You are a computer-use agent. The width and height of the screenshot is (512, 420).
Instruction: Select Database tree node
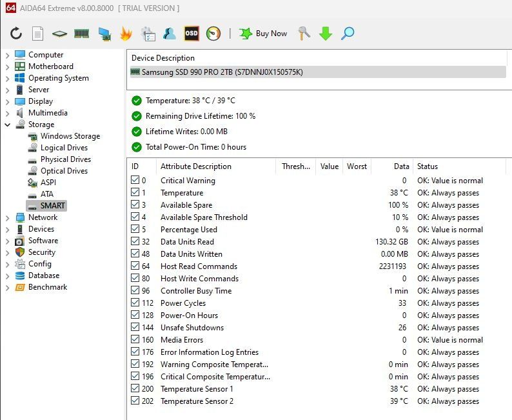coord(44,275)
